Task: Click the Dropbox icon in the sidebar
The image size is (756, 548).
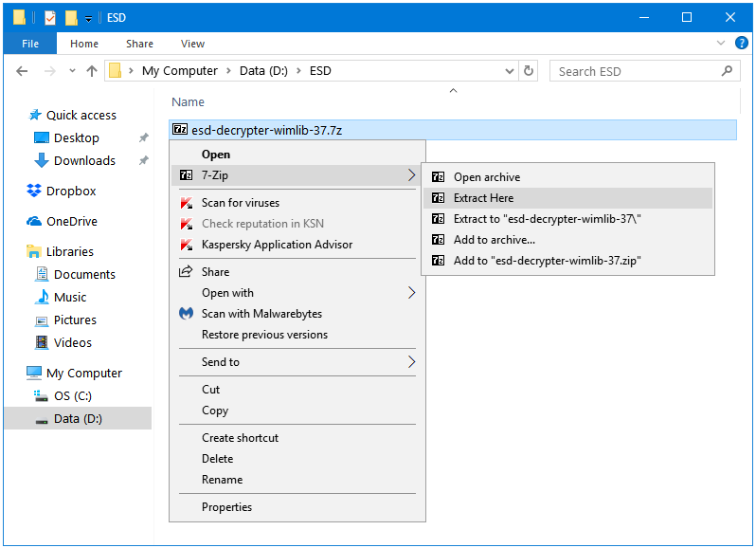Action: 34,191
